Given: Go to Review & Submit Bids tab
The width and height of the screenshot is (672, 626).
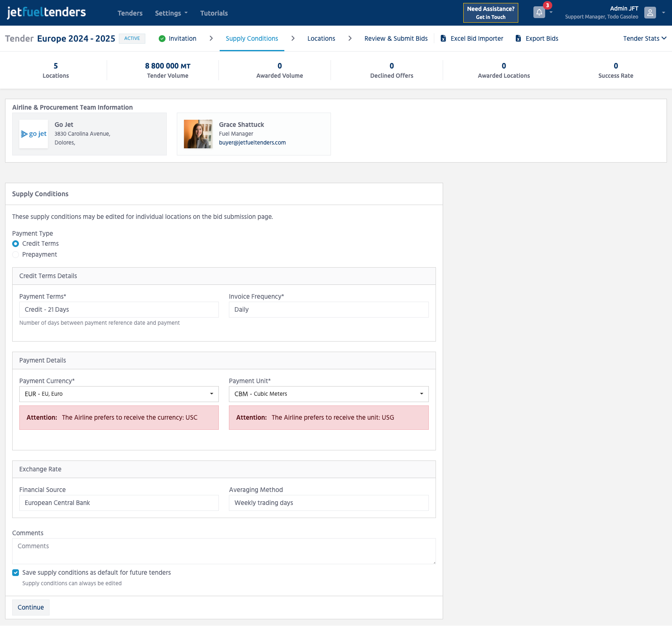Looking at the screenshot, I should (396, 39).
